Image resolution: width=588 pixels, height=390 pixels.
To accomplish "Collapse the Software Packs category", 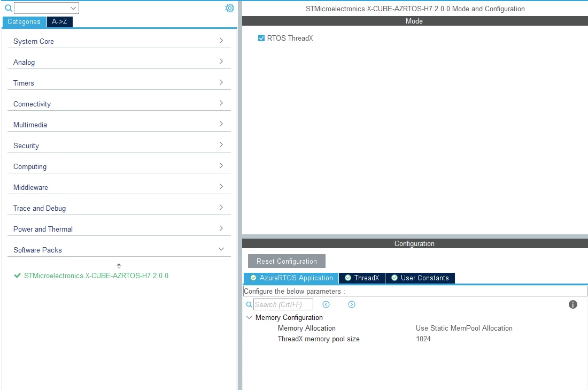I will (119, 250).
